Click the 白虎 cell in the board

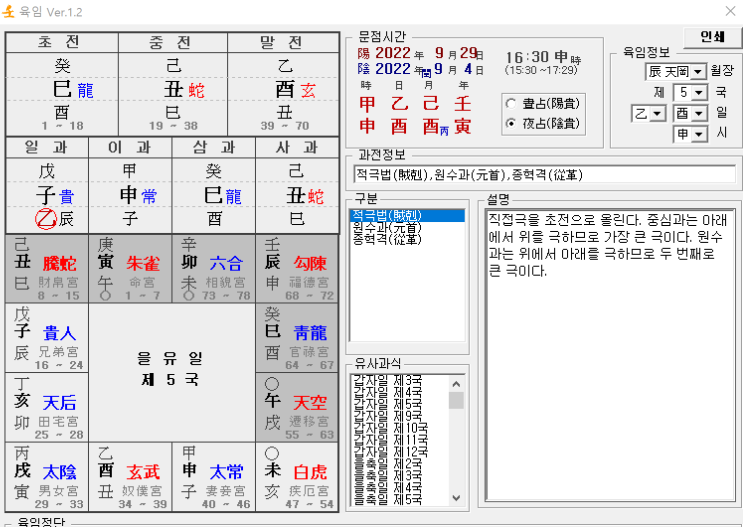[297, 477]
